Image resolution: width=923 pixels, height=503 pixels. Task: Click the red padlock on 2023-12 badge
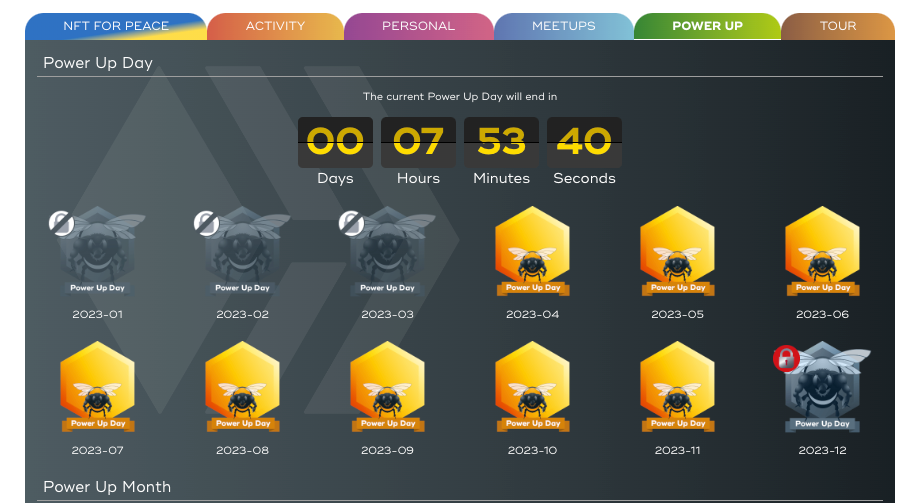click(x=786, y=358)
